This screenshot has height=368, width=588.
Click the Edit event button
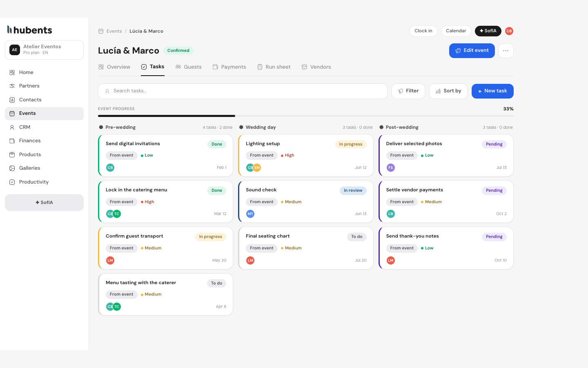coord(472,51)
